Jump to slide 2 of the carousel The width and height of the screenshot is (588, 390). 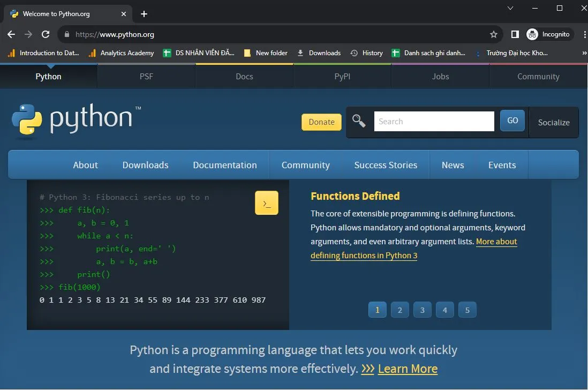(x=399, y=310)
